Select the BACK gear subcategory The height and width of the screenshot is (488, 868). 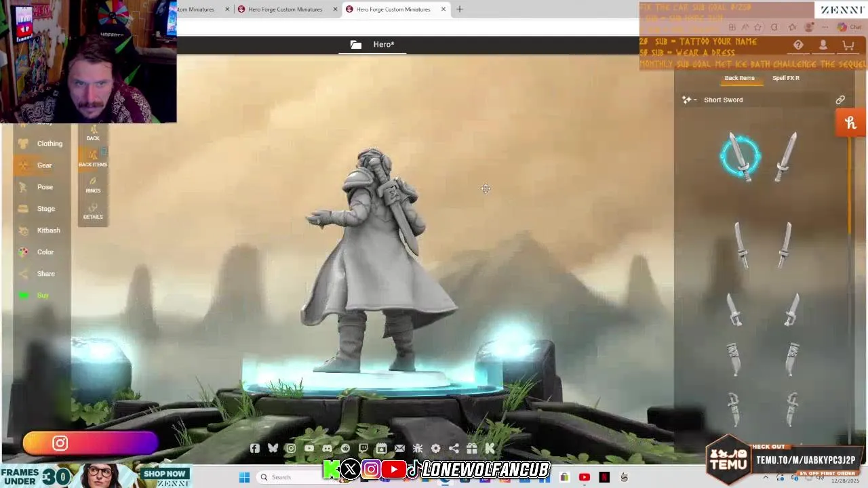click(x=93, y=133)
